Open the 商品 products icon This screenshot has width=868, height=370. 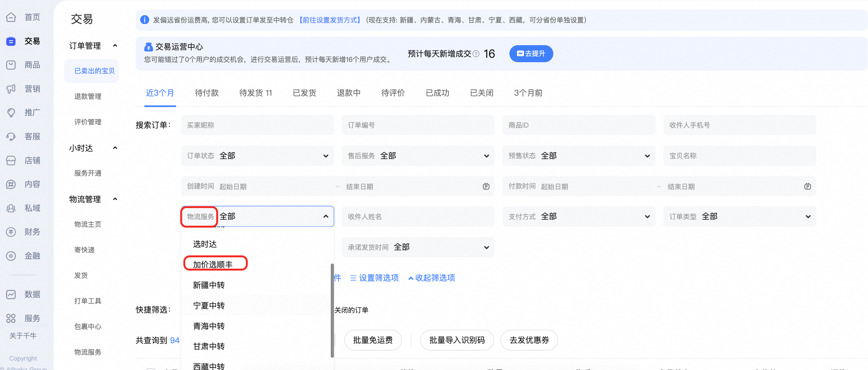(11, 65)
